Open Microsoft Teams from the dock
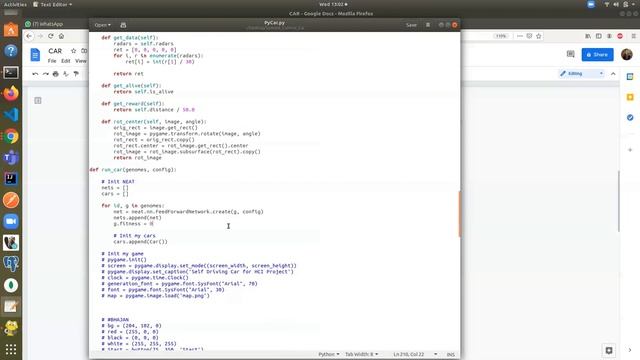The height and width of the screenshot is (360, 640). coord(11,158)
